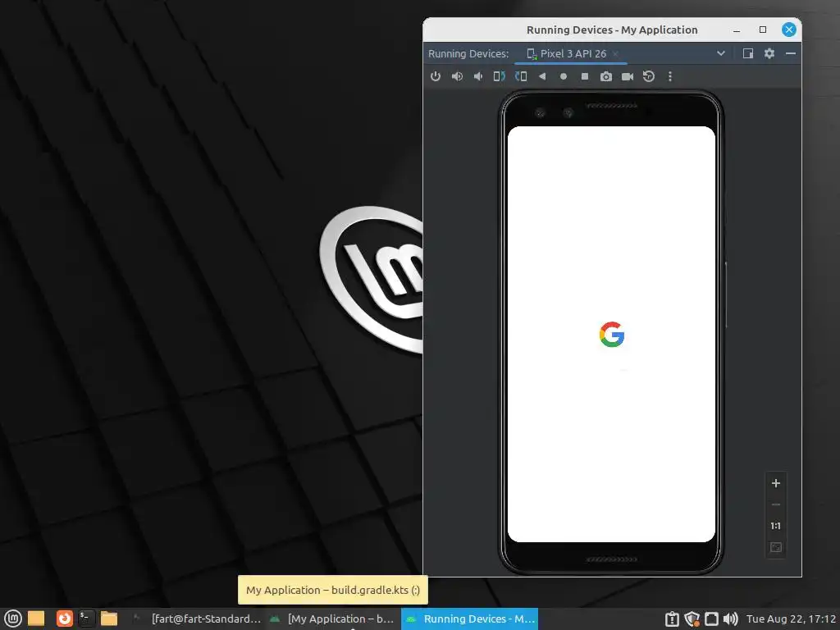Take a screenshot with the camera icon
This screenshot has height=630, width=840.
pos(606,76)
